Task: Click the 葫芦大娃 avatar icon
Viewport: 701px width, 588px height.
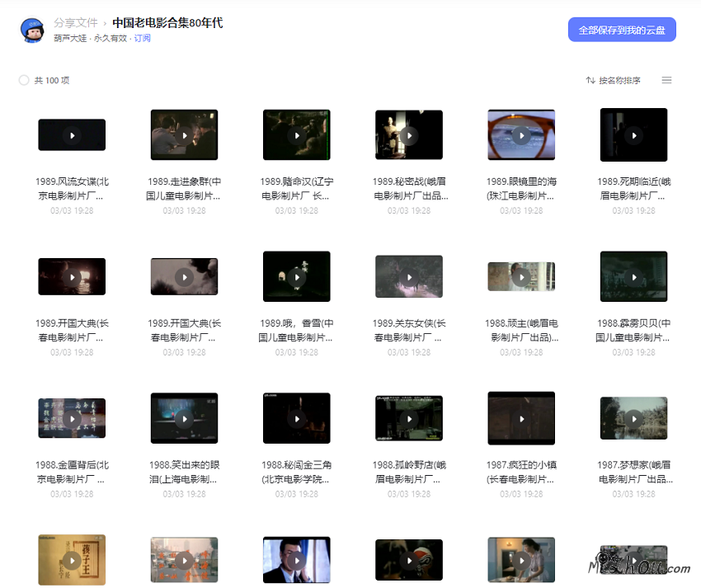Action: tap(32, 30)
